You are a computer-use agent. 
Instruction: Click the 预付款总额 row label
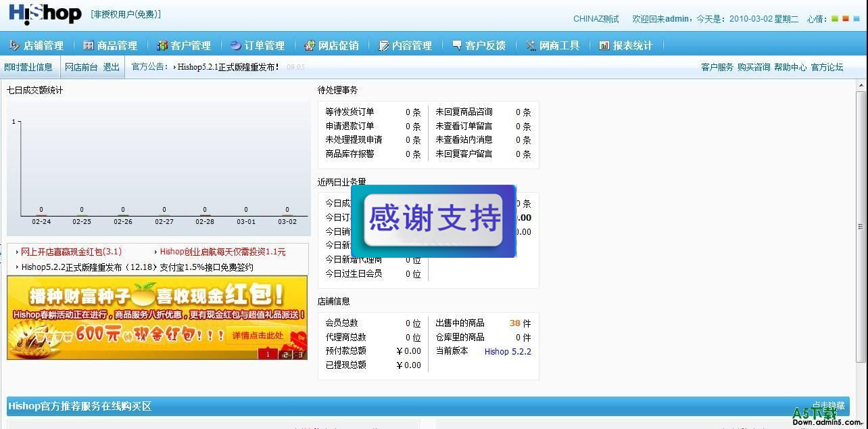[345, 351]
